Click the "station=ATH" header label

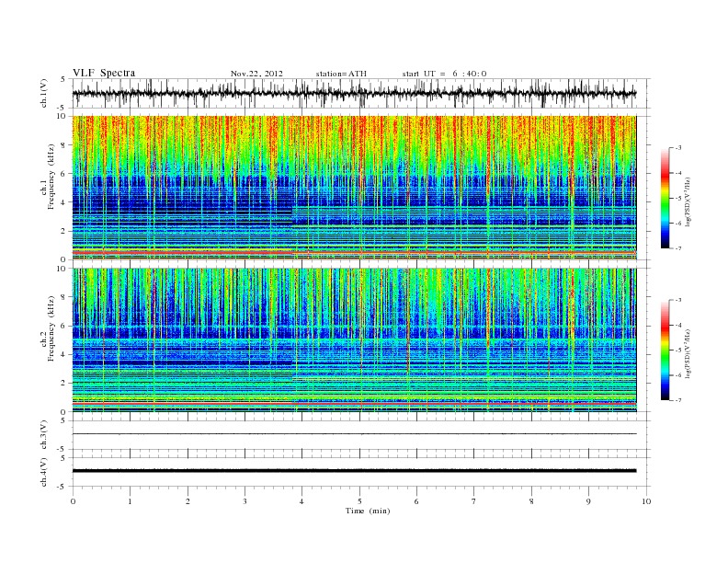pyautogui.click(x=341, y=74)
